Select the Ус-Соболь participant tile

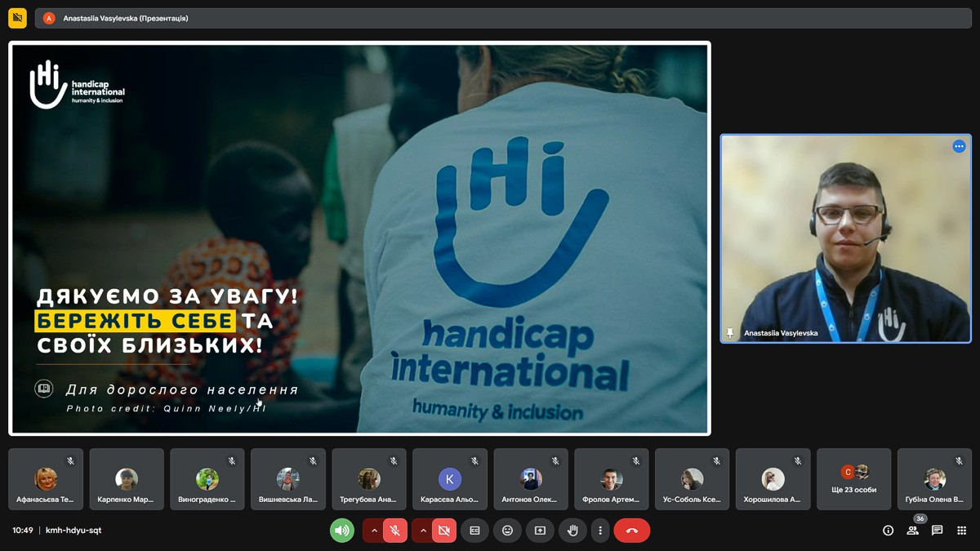coord(693,479)
